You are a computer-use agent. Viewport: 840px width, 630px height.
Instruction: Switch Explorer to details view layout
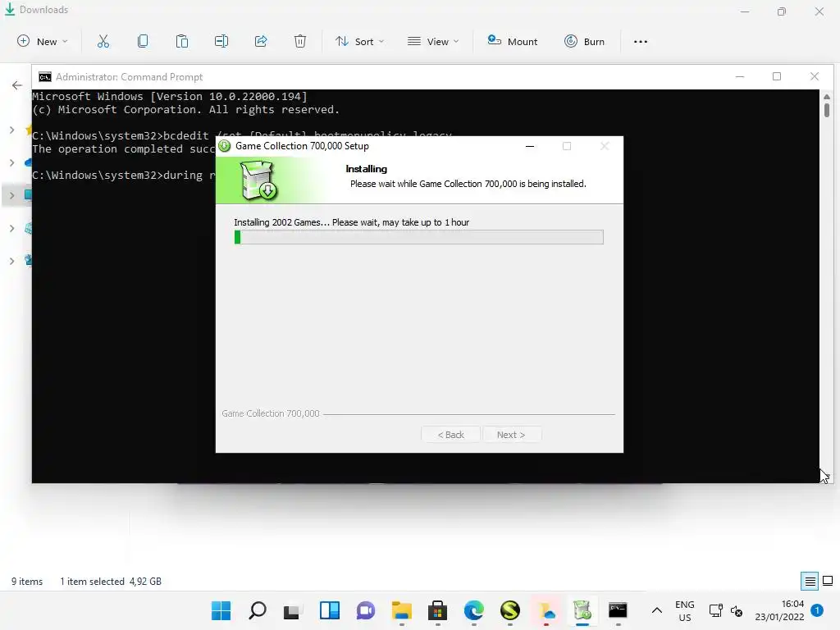pos(810,582)
